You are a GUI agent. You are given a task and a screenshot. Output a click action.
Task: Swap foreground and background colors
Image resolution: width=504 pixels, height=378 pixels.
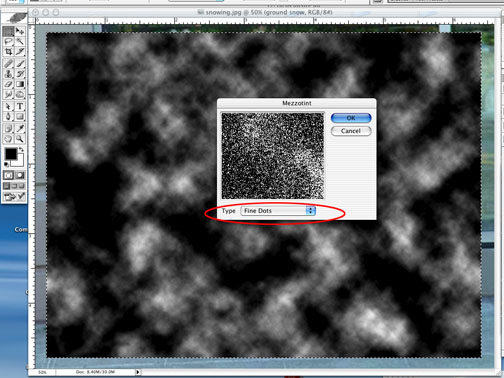coord(21,150)
